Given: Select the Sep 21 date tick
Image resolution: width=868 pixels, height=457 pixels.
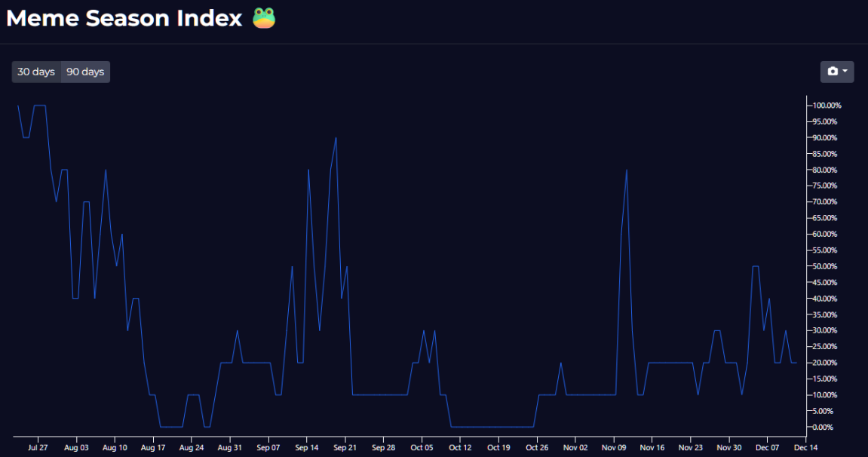Looking at the screenshot, I should point(345,447).
